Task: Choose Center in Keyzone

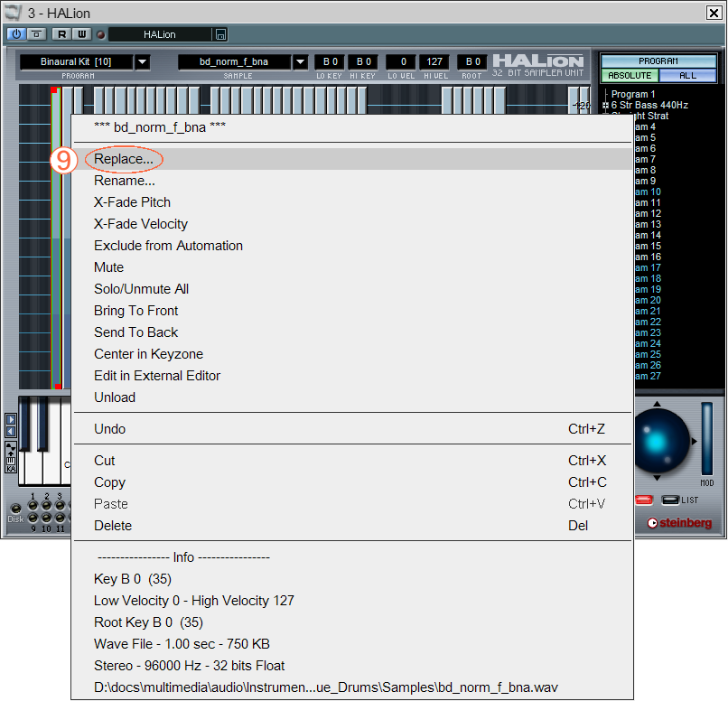Action: pos(352,354)
